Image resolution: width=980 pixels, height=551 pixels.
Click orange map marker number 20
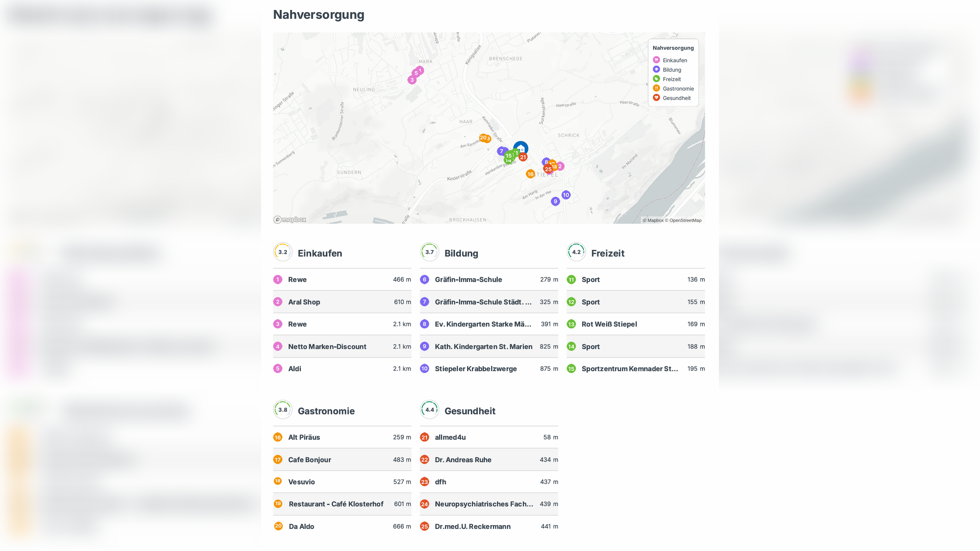pyautogui.click(x=483, y=137)
